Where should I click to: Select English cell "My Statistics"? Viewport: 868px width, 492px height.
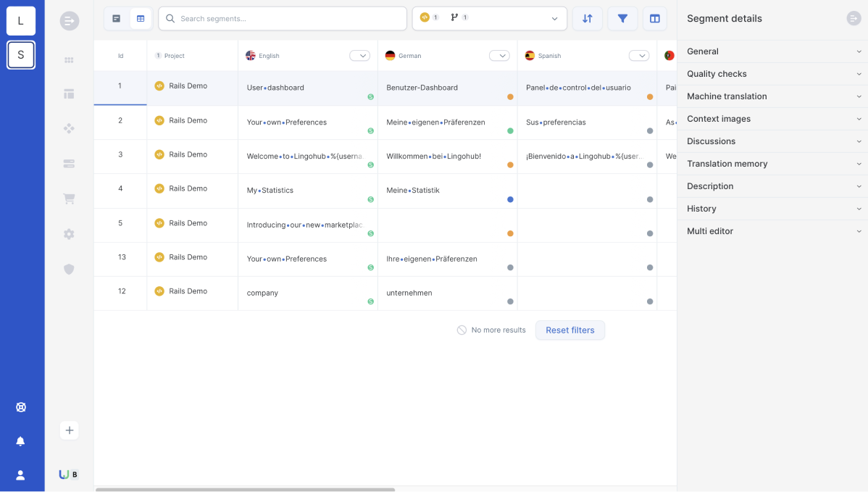tap(308, 191)
